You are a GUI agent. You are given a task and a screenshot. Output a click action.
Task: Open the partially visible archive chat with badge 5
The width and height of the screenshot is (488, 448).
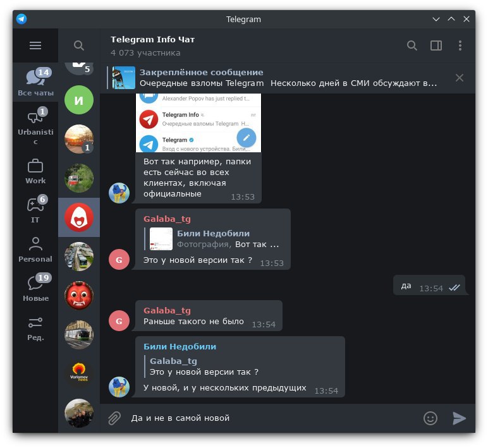point(79,69)
